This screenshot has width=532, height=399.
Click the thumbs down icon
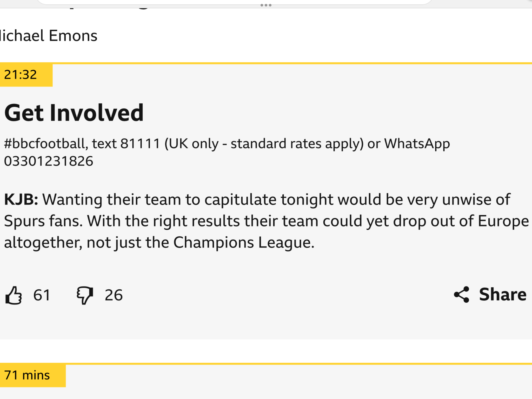pyautogui.click(x=85, y=295)
